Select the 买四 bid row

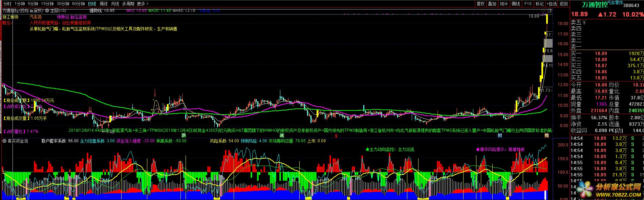tap(607, 72)
